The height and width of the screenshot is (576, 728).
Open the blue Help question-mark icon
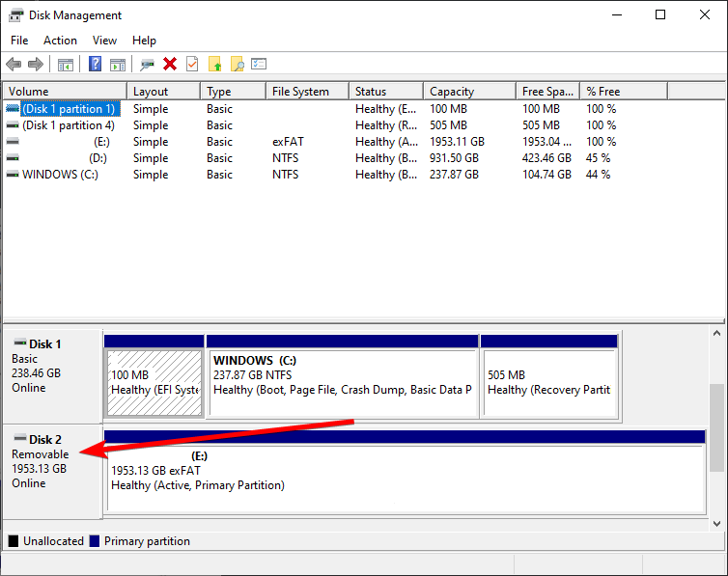pyautogui.click(x=96, y=64)
